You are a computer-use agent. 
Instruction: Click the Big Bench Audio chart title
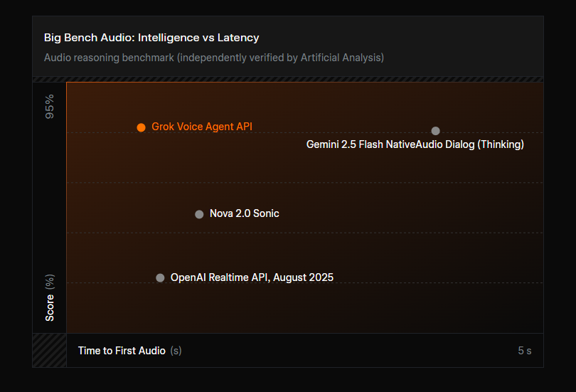coord(151,38)
